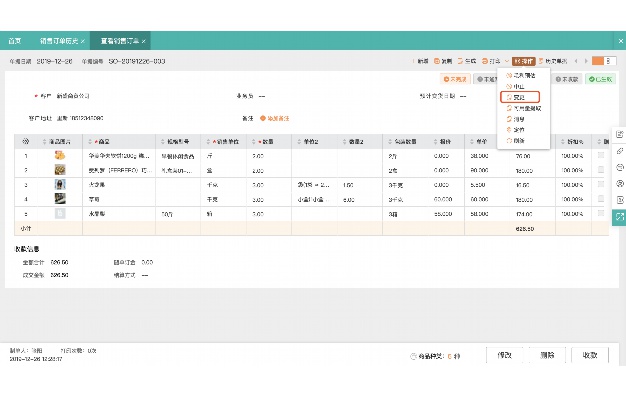Click the copy icon in the top toolbar
Screen dimensions: 626x396
click(x=437, y=61)
